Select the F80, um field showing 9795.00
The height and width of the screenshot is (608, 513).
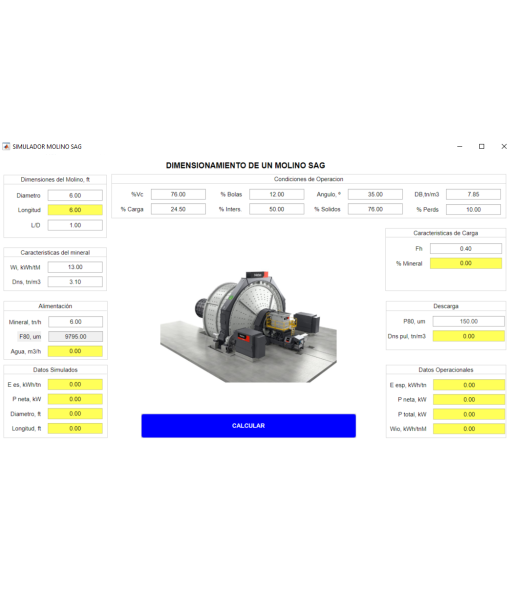click(76, 336)
